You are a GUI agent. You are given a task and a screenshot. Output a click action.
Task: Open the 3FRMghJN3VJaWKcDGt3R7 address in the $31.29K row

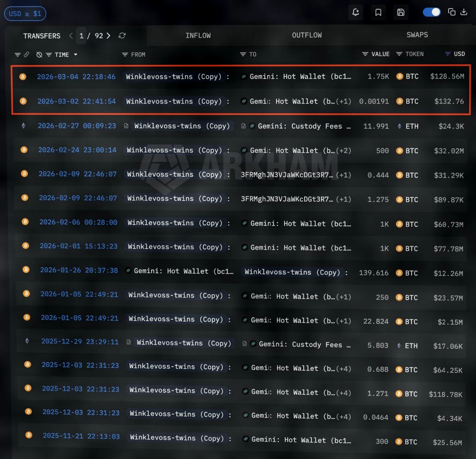click(x=287, y=175)
